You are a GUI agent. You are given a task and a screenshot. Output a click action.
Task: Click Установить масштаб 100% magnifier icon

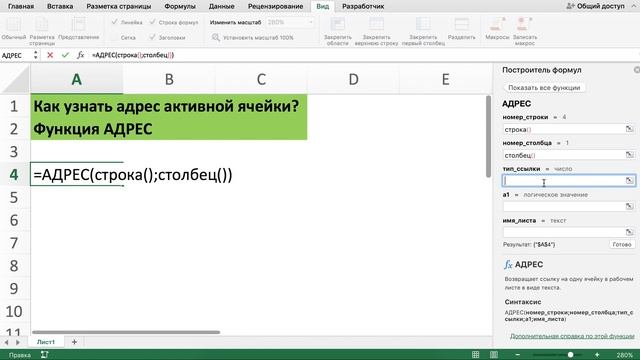[x=216, y=38]
